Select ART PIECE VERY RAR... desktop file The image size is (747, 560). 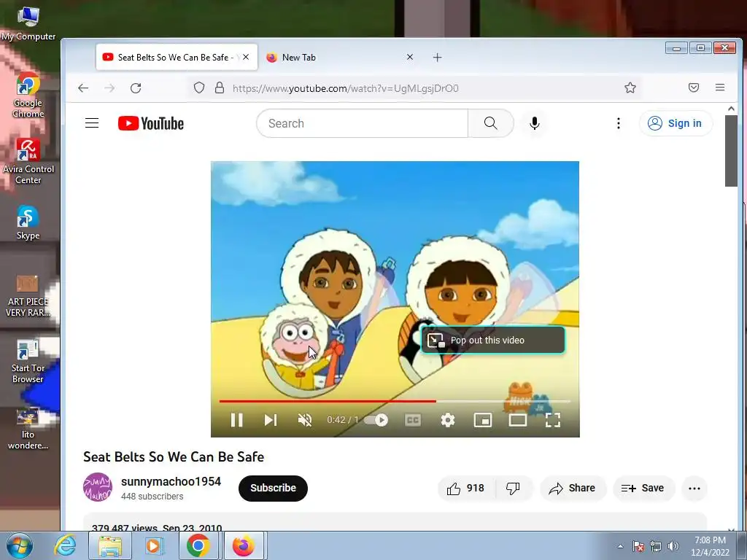(28, 295)
